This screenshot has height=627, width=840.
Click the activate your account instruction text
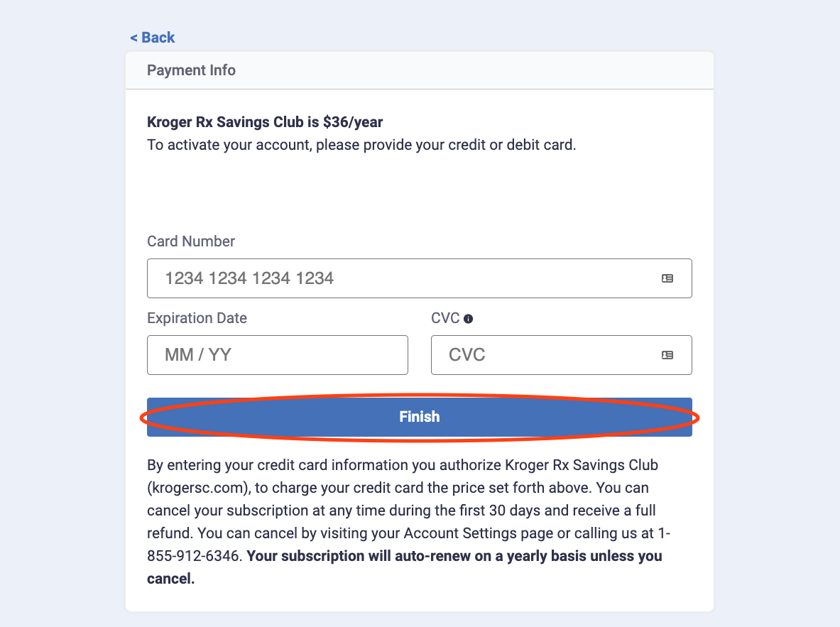(361, 145)
